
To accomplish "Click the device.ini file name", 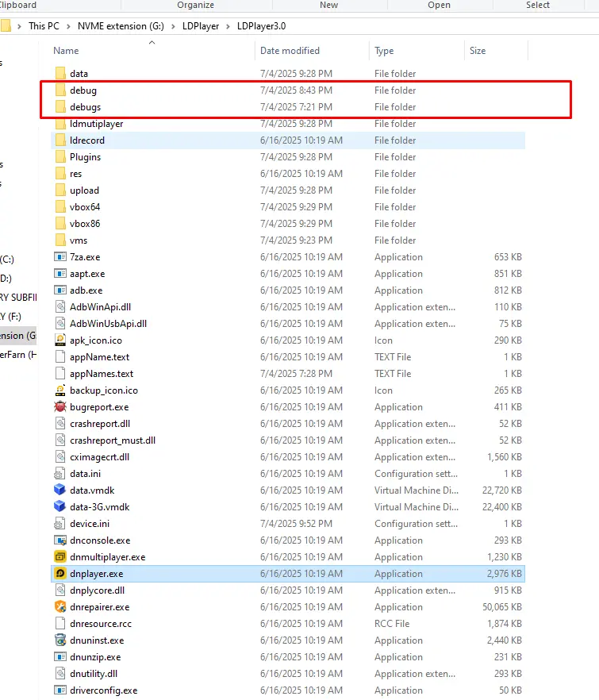I will tap(90, 524).
